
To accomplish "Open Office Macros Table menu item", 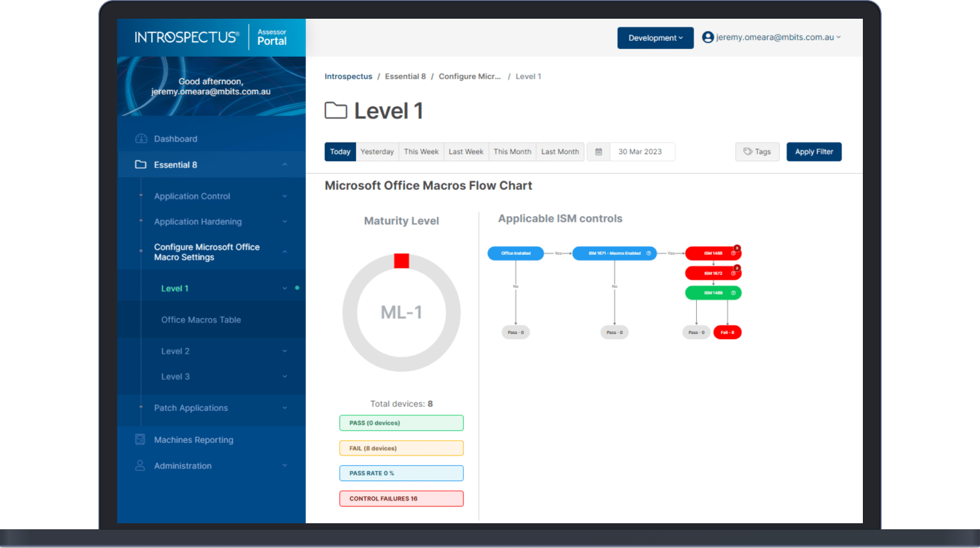I will coord(201,320).
